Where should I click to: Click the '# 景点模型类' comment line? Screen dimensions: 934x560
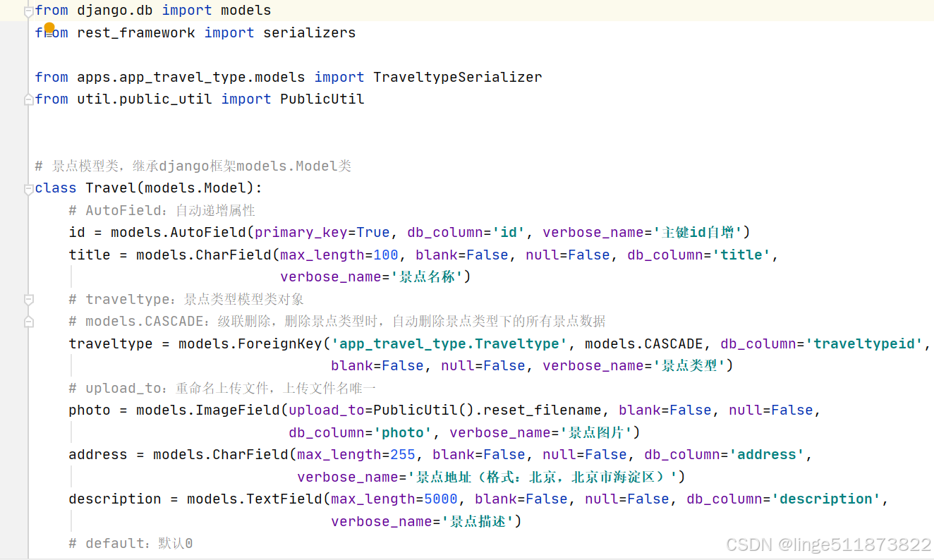pos(193,166)
